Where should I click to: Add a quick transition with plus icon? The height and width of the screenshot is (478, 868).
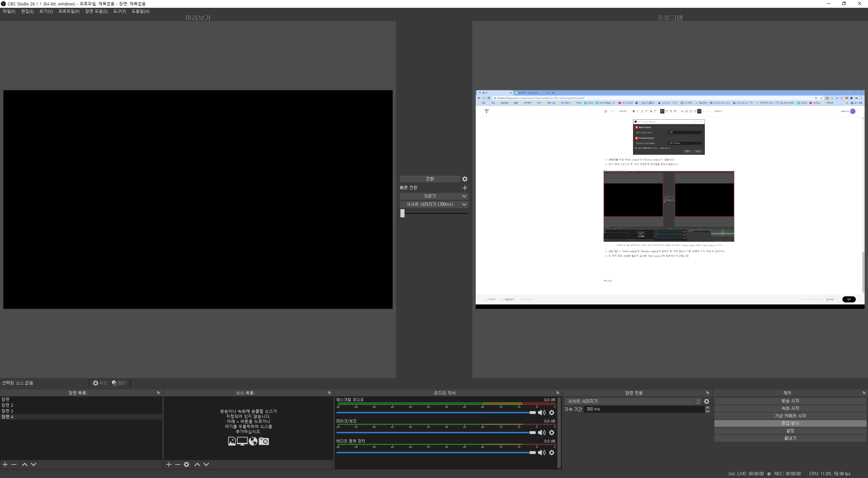(x=465, y=188)
